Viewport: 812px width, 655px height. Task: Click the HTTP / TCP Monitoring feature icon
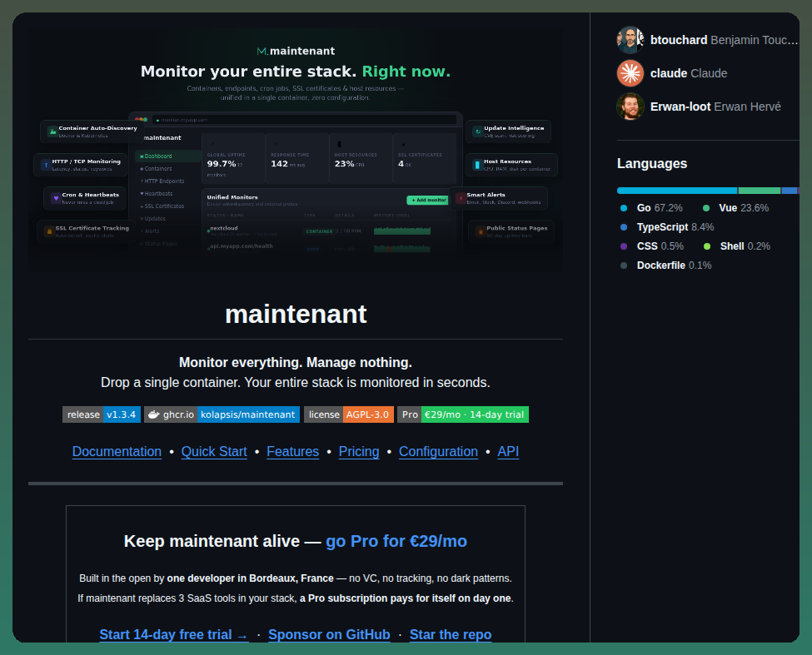click(46, 165)
